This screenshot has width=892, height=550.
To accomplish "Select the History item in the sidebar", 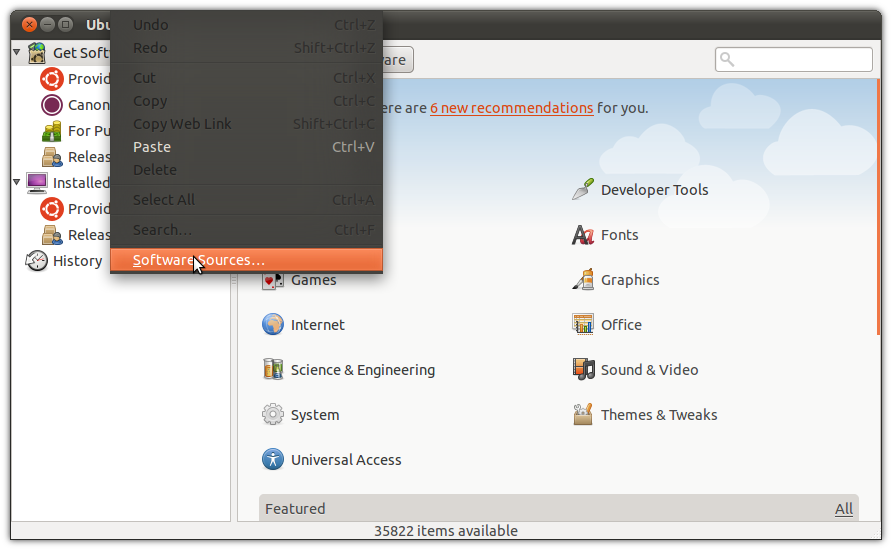I will [x=77, y=260].
